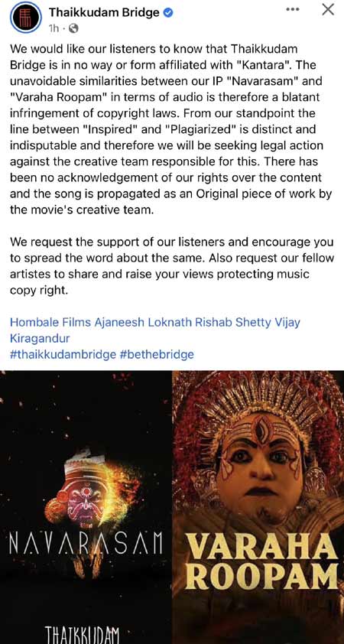Click the first paragraph of post text
Screen dimensions: 344x644
click(x=171, y=130)
